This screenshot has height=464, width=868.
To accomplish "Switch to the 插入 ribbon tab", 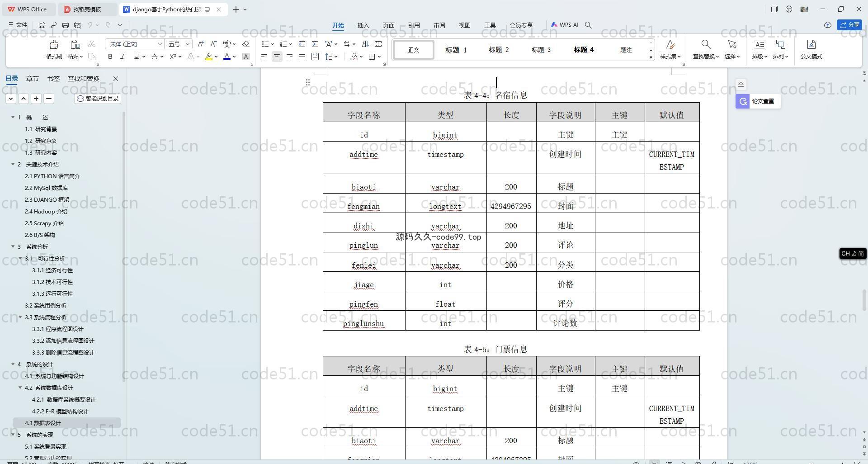I will click(363, 25).
